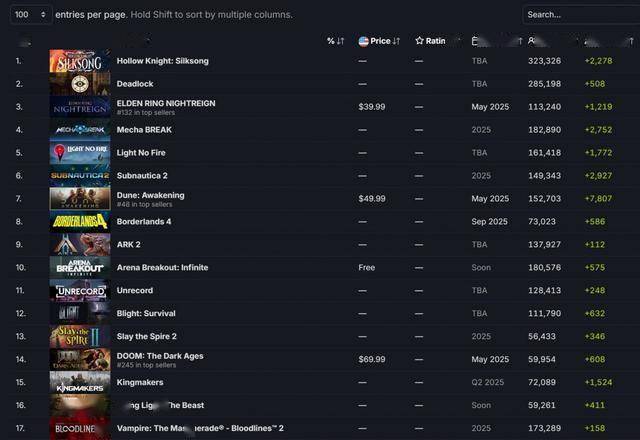
Task: Sort by the calendar release date column
Action: (496, 41)
